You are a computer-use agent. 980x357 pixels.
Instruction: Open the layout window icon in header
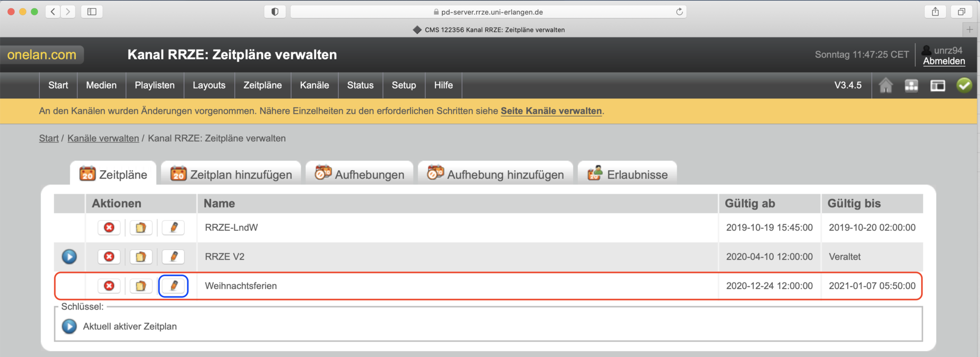(937, 86)
